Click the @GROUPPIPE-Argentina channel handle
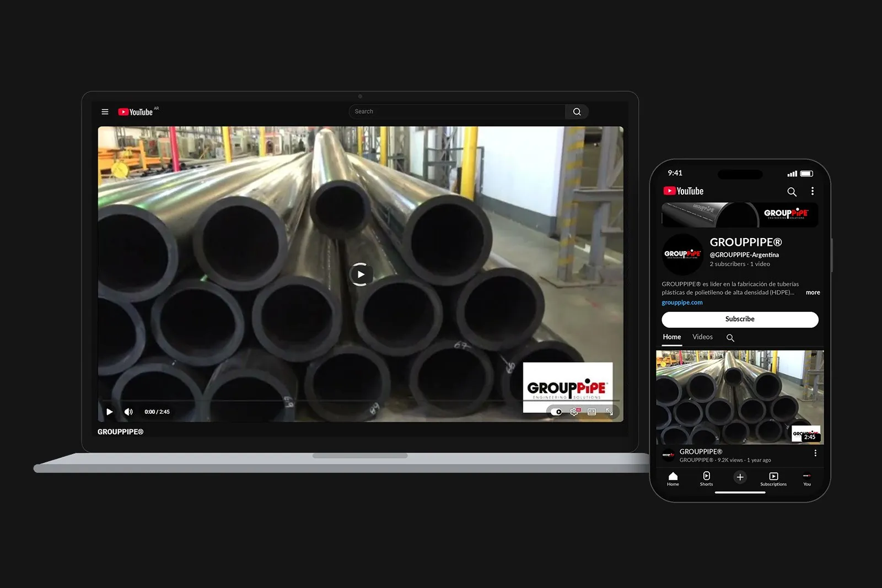Screen dimensions: 882x588 coord(744,255)
